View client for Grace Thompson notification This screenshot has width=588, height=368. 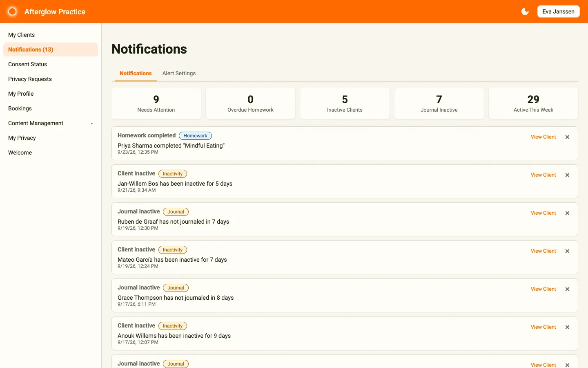543,289
